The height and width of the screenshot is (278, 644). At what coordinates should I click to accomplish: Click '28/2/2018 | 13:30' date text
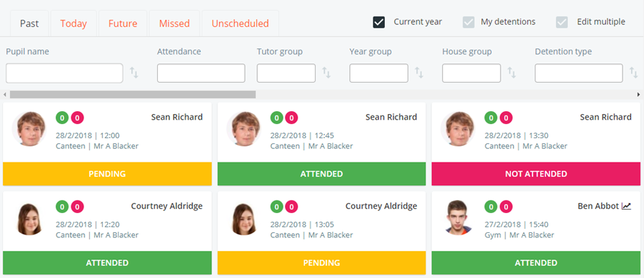(517, 135)
